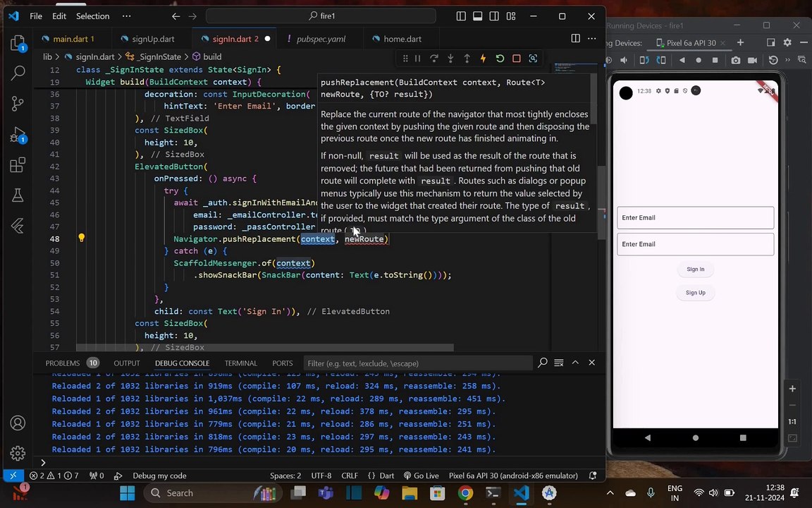The image size is (812, 508).
Task: Open the File menu
Action: [36, 16]
